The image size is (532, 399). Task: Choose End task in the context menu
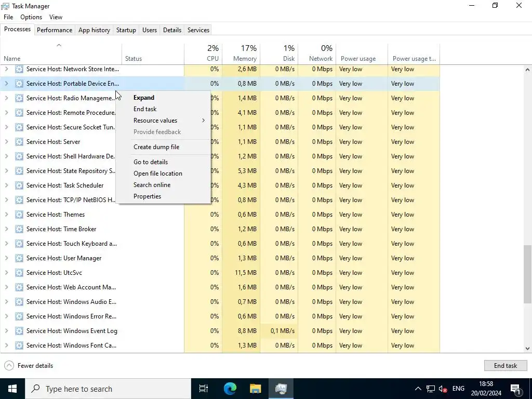pyautogui.click(x=163, y=109)
